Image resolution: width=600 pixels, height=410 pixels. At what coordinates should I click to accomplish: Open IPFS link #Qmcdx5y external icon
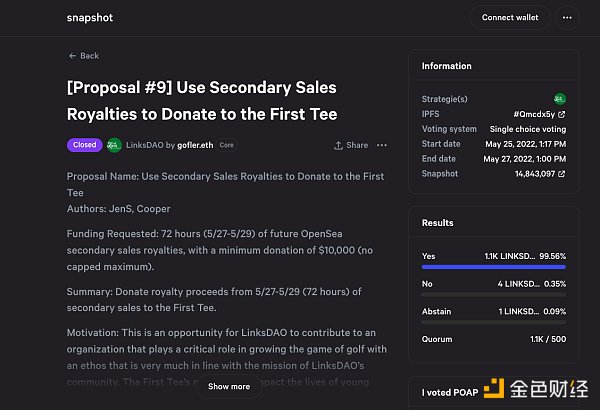pos(562,114)
